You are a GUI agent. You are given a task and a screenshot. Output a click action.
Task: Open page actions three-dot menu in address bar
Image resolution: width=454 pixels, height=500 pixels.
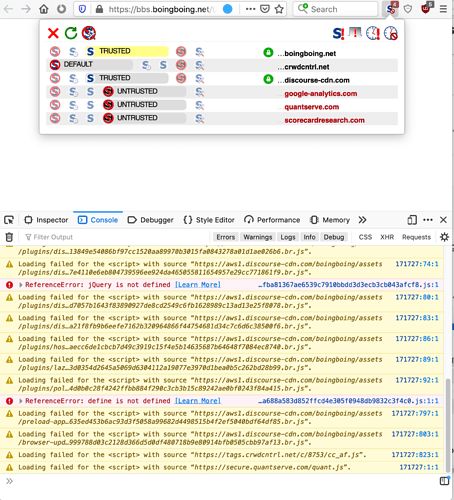(251, 9)
